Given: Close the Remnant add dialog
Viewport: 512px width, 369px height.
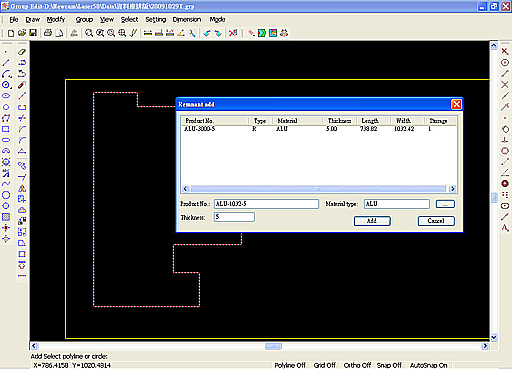Looking at the screenshot, I should pyautogui.click(x=456, y=105).
